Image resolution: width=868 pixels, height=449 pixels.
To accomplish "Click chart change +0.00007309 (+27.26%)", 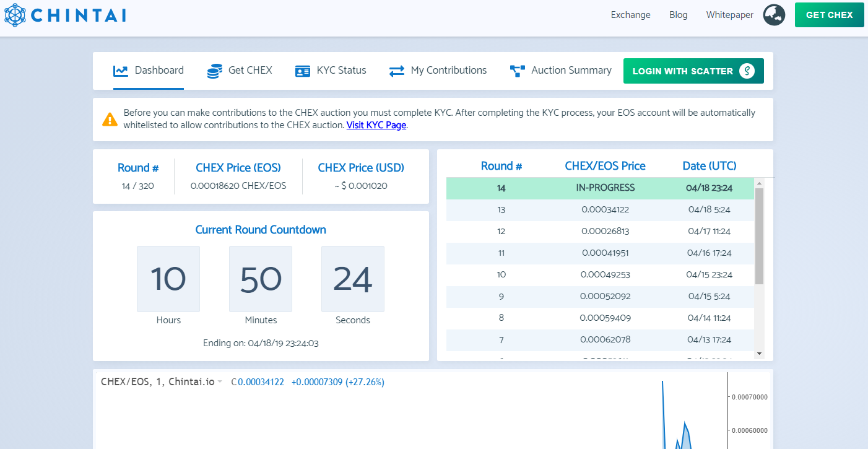I will [x=338, y=382].
